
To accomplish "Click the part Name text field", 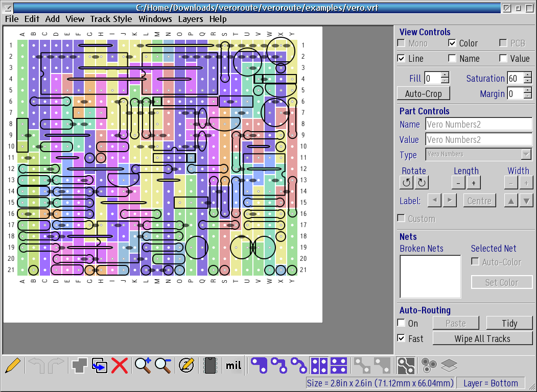I will pos(479,125).
